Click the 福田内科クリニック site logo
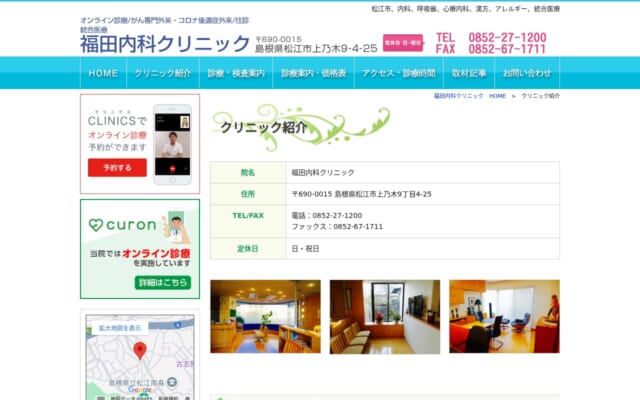 pyautogui.click(x=165, y=44)
